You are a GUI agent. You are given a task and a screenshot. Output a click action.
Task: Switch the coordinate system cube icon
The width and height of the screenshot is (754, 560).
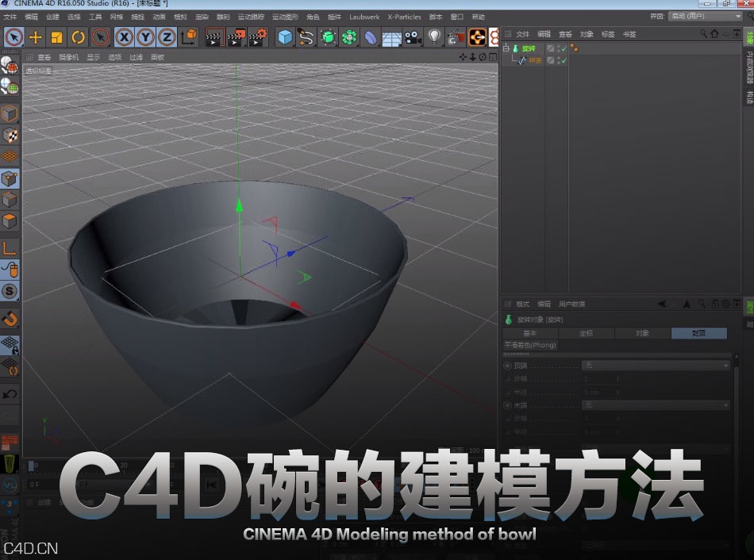point(189,37)
